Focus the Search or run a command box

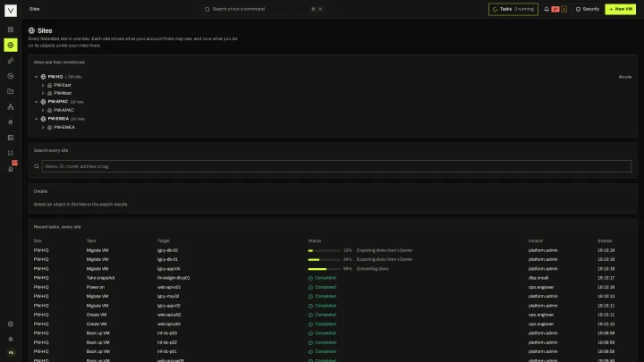click(x=263, y=9)
